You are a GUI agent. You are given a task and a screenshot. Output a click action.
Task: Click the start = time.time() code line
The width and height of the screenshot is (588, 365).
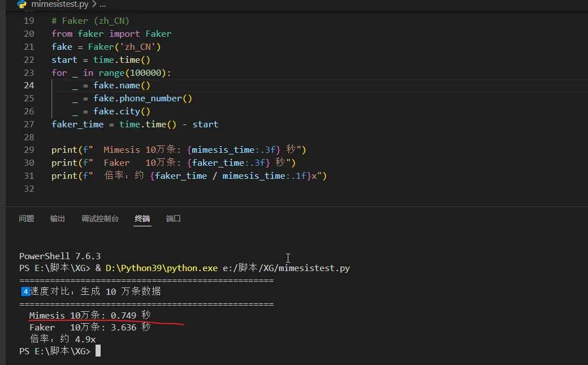pos(101,60)
